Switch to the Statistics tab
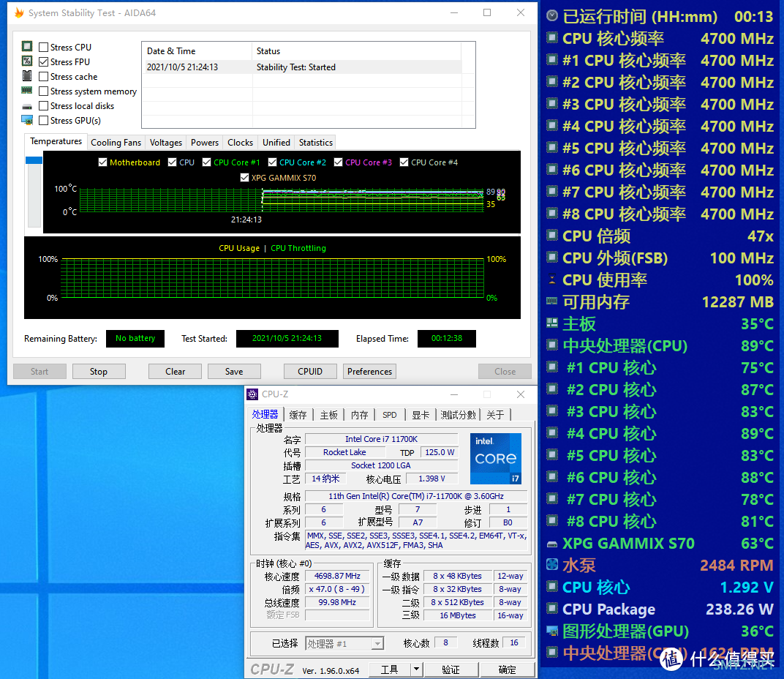This screenshot has height=679, width=784. (315, 143)
